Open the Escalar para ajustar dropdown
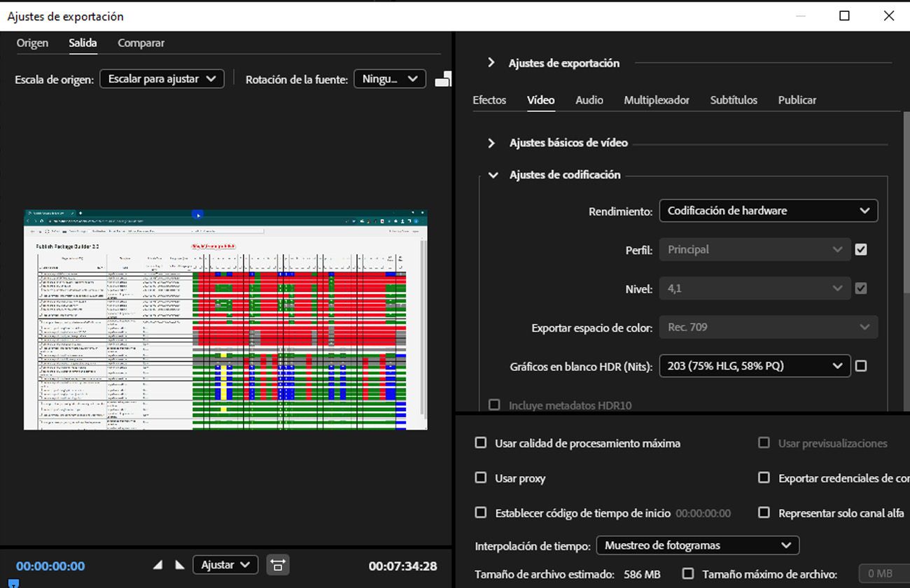910x588 pixels. coord(161,78)
